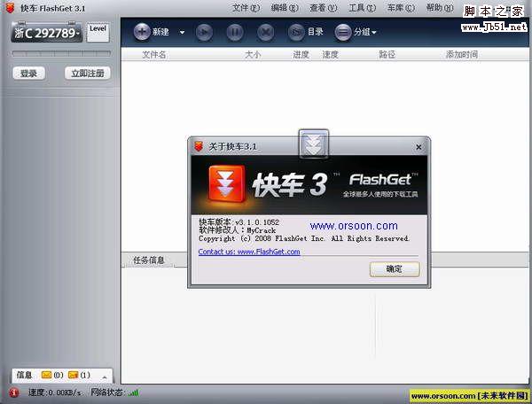
Task: Click the first message envelope icon (0)
Action: tap(46, 375)
